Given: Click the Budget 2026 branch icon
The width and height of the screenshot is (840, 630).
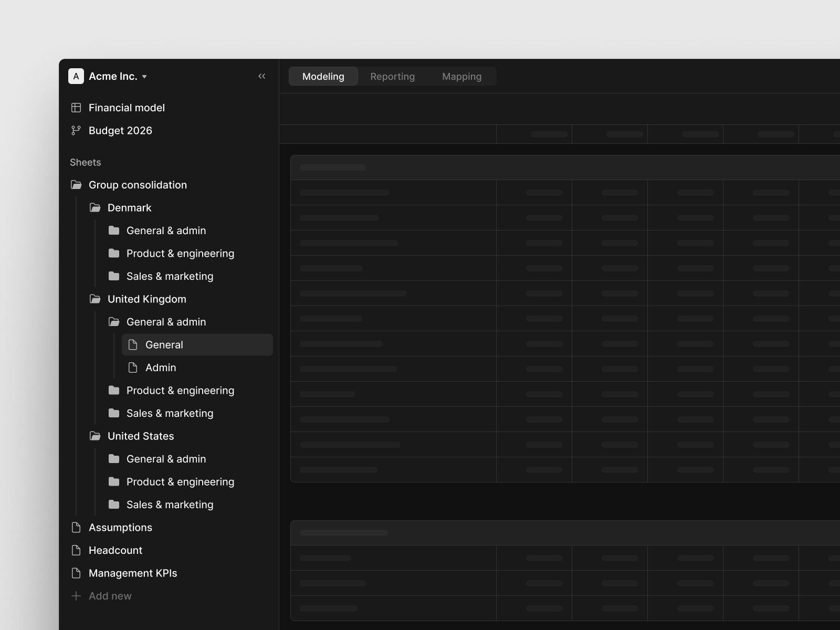Looking at the screenshot, I should pyautogui.click(x=76, y=131).
